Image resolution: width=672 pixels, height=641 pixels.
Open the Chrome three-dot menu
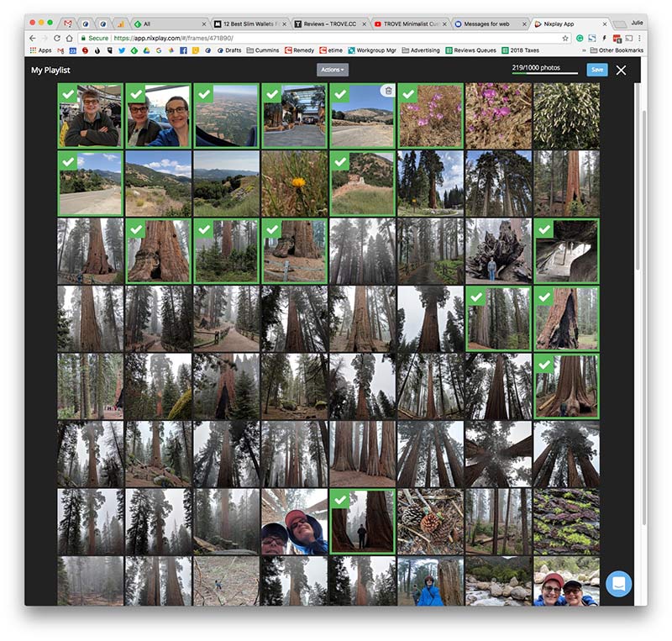(639, 38)
